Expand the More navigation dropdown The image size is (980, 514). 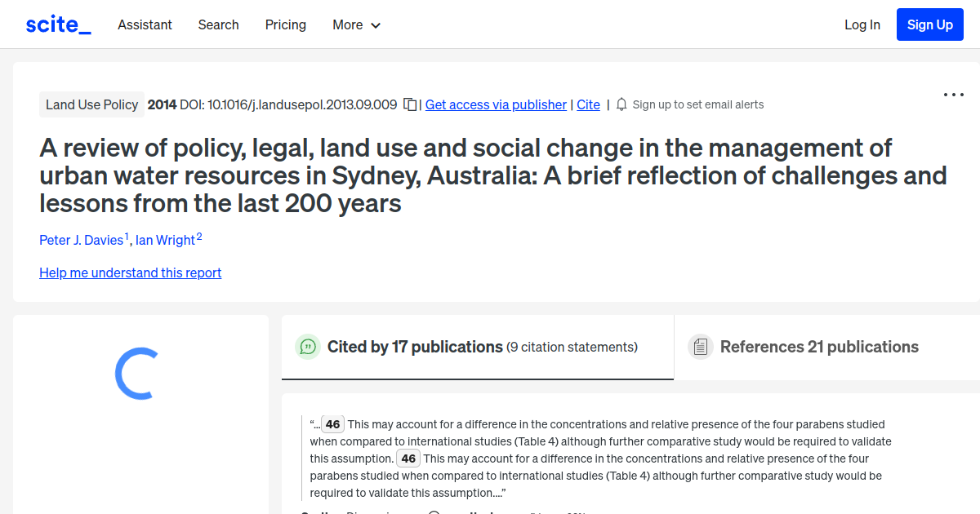(356, 24)
